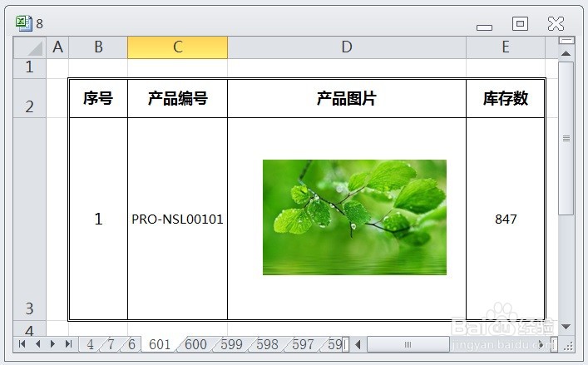The image size is (588, 365).
Task: Switch to sheet tab 599
Action: [x=231, y=344]
